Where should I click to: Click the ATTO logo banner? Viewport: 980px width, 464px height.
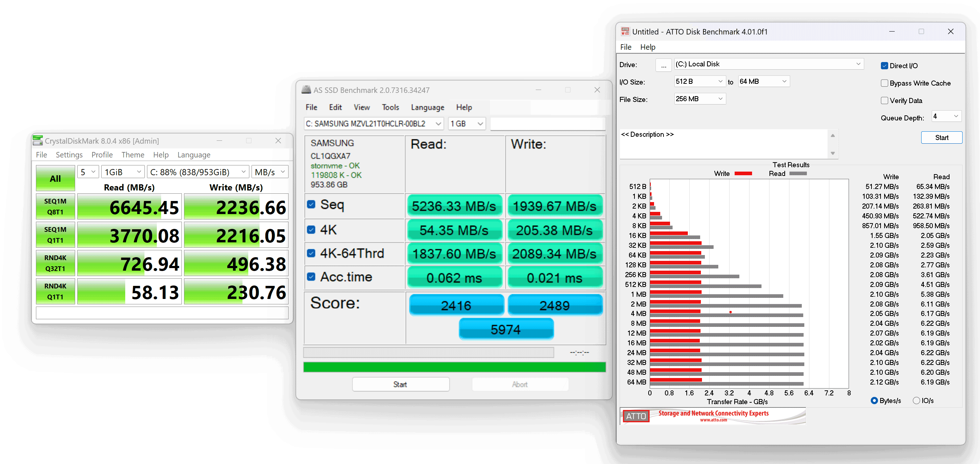tap(712, 416)
